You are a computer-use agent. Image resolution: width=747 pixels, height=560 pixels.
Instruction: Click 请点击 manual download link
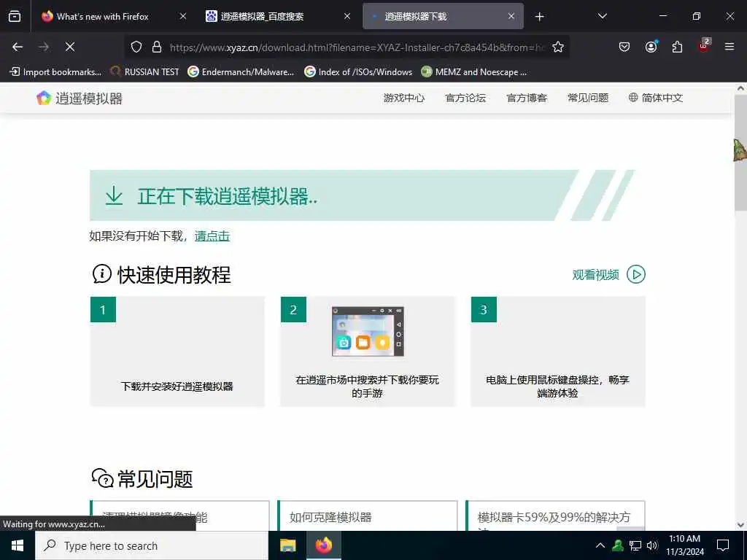pyautogui.click(x=212, y=236)
